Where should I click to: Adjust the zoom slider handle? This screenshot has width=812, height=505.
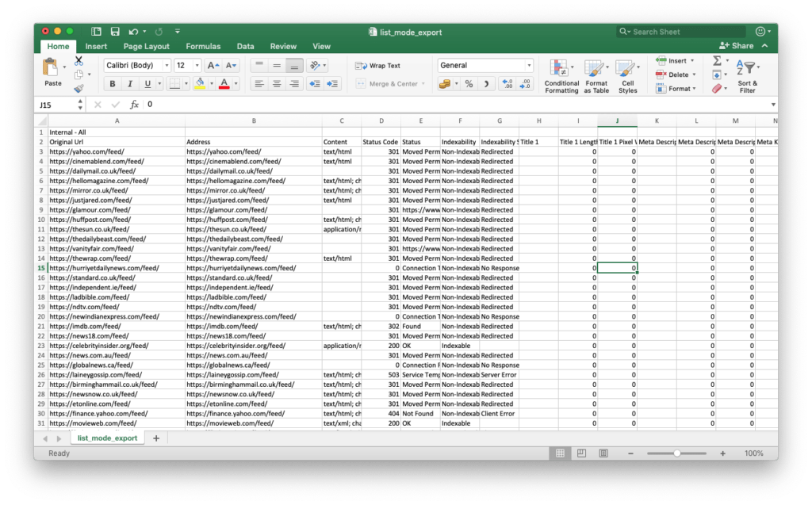(677, 453)
